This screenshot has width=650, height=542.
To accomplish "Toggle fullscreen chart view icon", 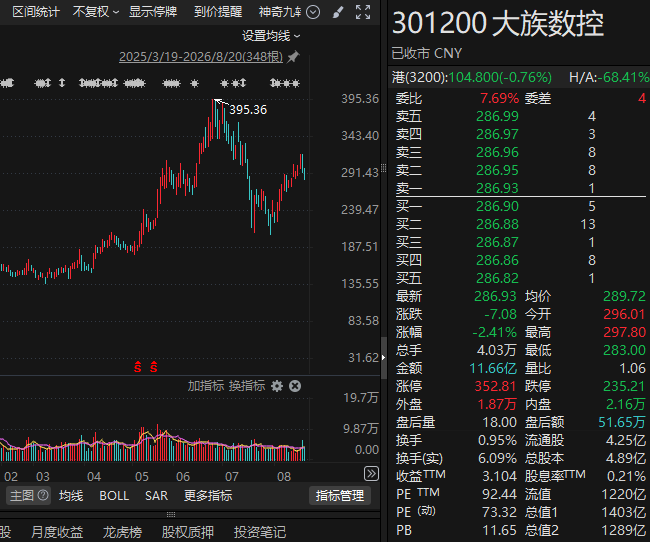I will coord(363,12).
